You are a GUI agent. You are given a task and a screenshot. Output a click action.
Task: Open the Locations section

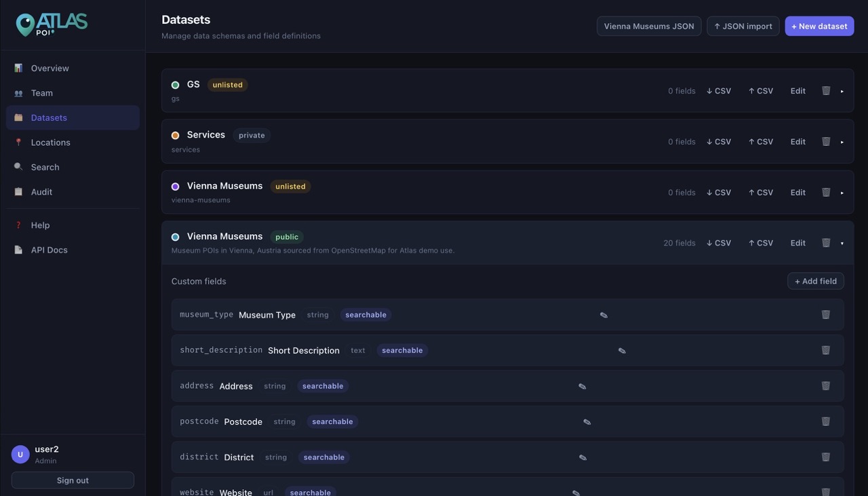(73, 142)
